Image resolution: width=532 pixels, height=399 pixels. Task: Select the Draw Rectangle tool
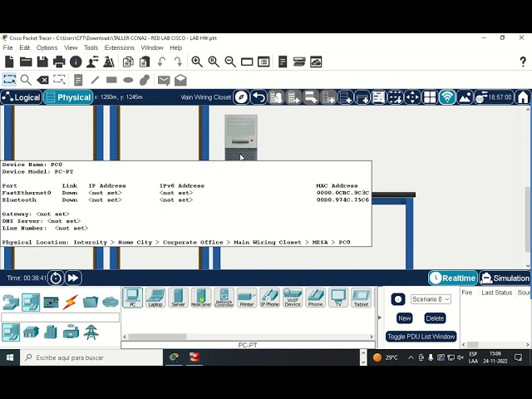click(x=111, y=80)
